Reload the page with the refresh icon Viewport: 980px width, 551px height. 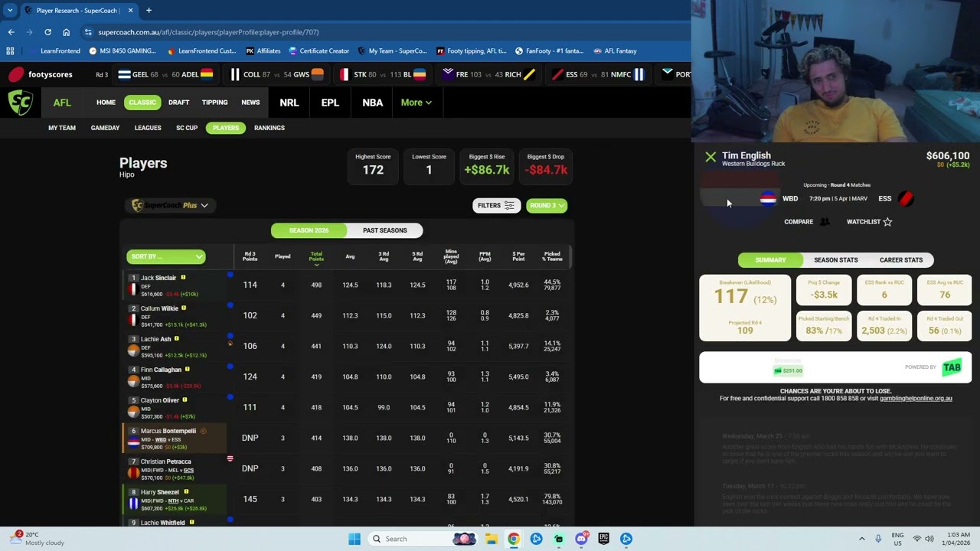[x=47, y=32]
